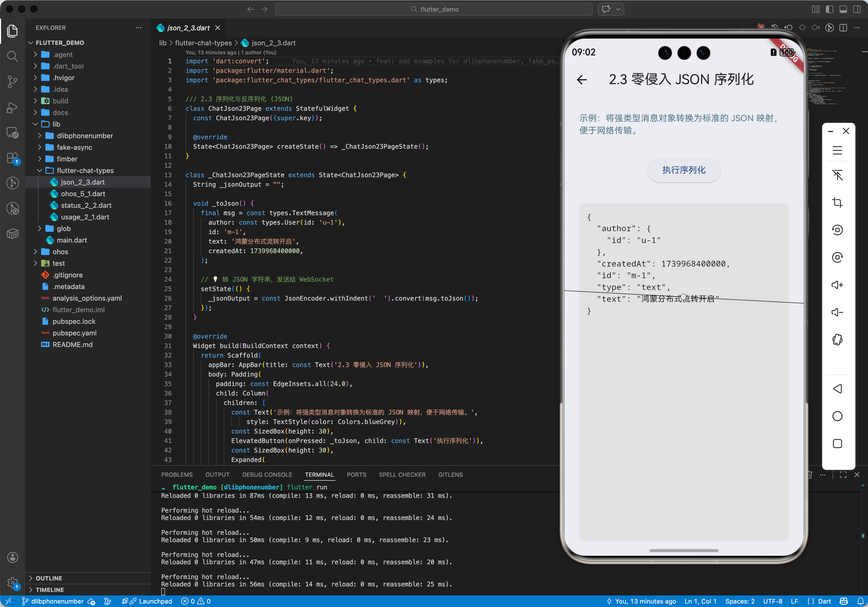
Task: Expand the dlibphonenumber folder
Action: tap(85, 136)
